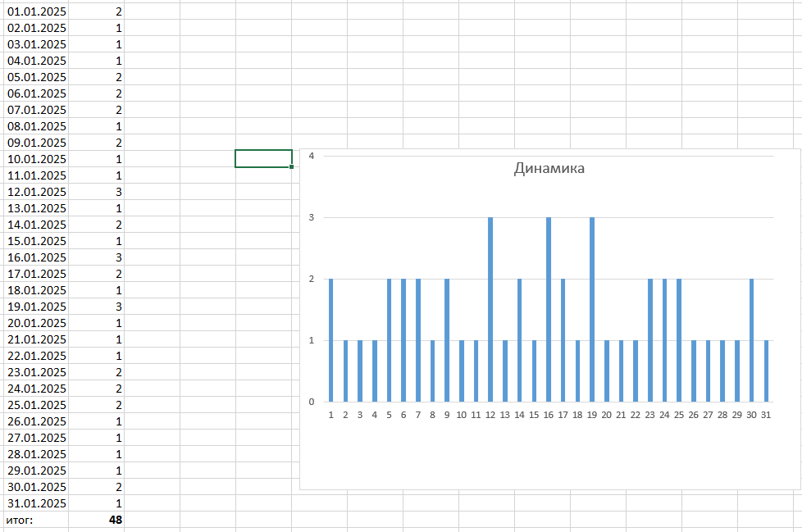Select the итог: label cell
Screen dimensions: 802x532
[36, 520]
